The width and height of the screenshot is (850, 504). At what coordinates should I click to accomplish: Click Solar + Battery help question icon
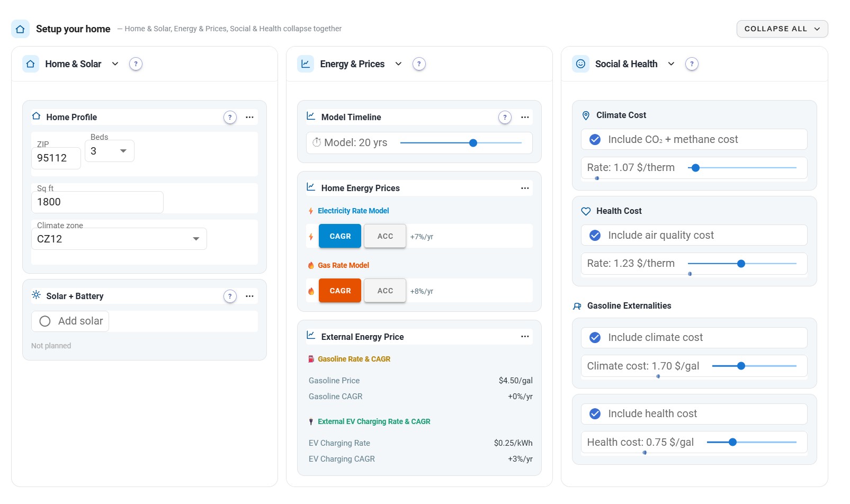(230, 296)
